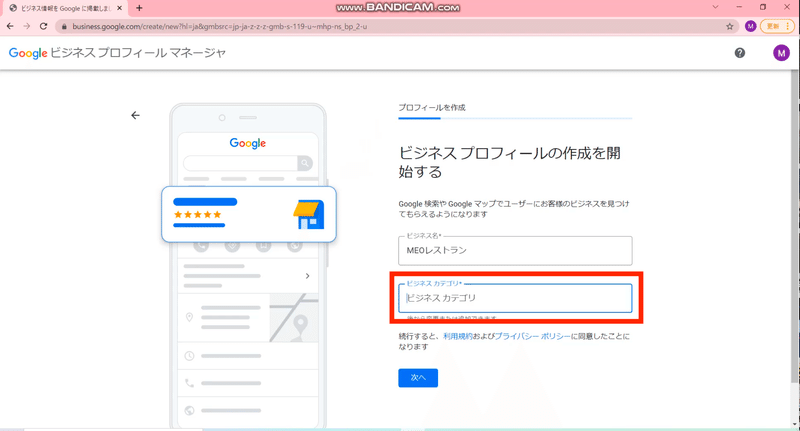
Task: Maximize or restore the browser window
Action: [x=763, y=7]
